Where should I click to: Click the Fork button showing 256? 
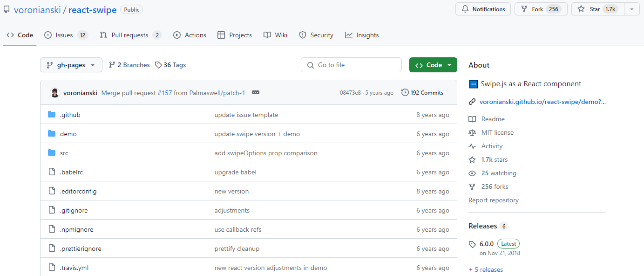(541, 8)
